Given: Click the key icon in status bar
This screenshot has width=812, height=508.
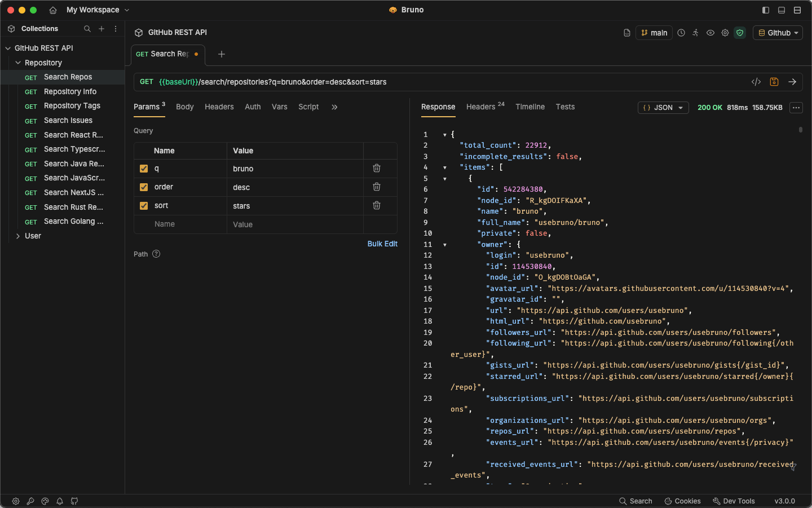Looking at the screenshot, I should tap(30, 501).
